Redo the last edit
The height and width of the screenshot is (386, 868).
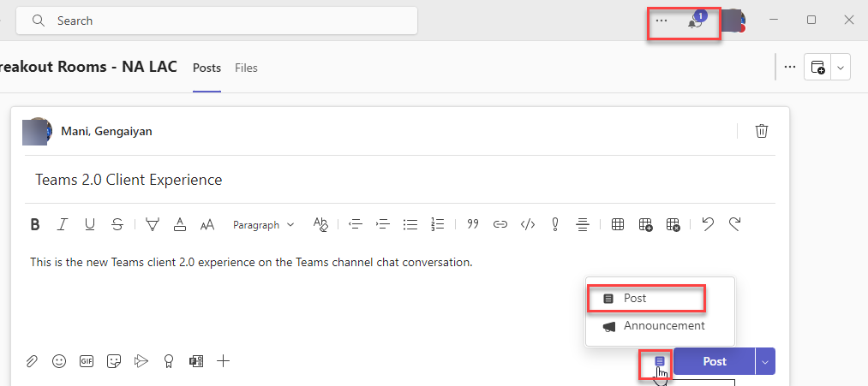[x=734, y=224]
